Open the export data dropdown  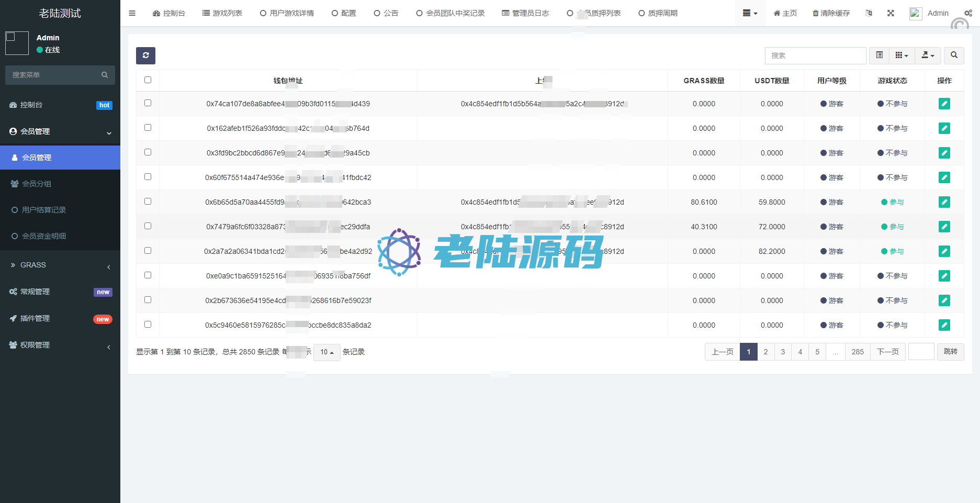point(928,55)
